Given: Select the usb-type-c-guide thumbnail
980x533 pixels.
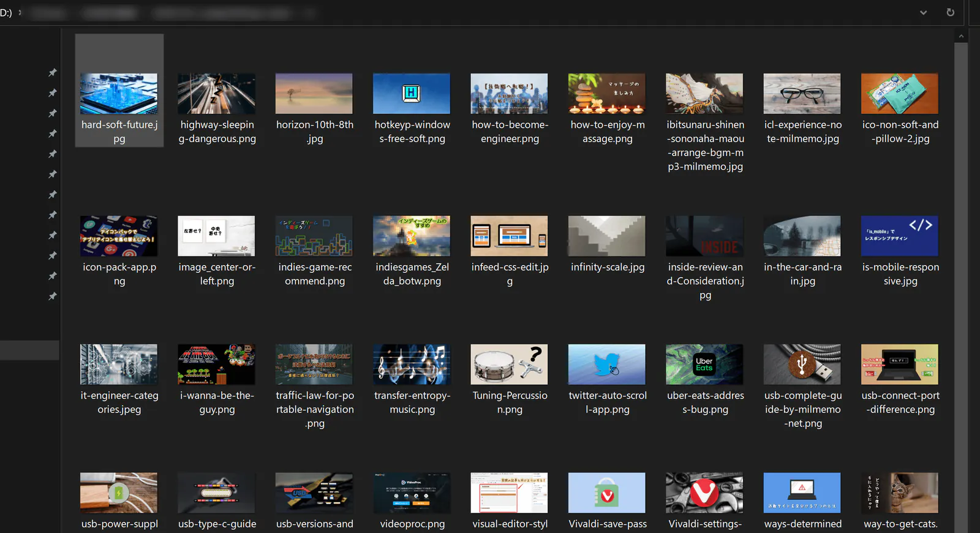Looking at the screenshot, I should click(216, 493).
